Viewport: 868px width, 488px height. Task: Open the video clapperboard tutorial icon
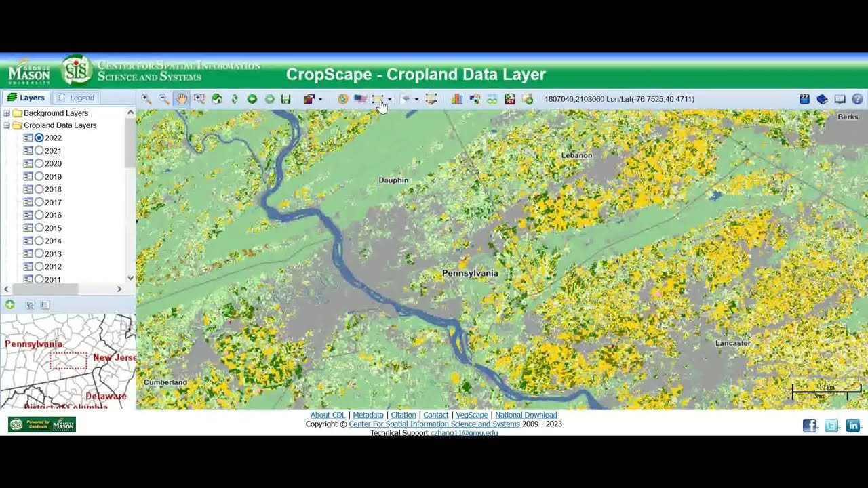click(x=805, y=99)
